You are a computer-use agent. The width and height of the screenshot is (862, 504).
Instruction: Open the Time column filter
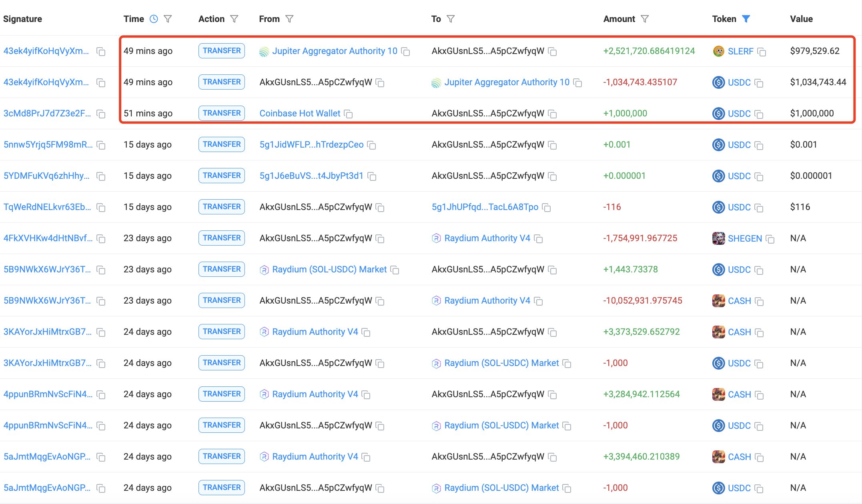tap(168, 19)
